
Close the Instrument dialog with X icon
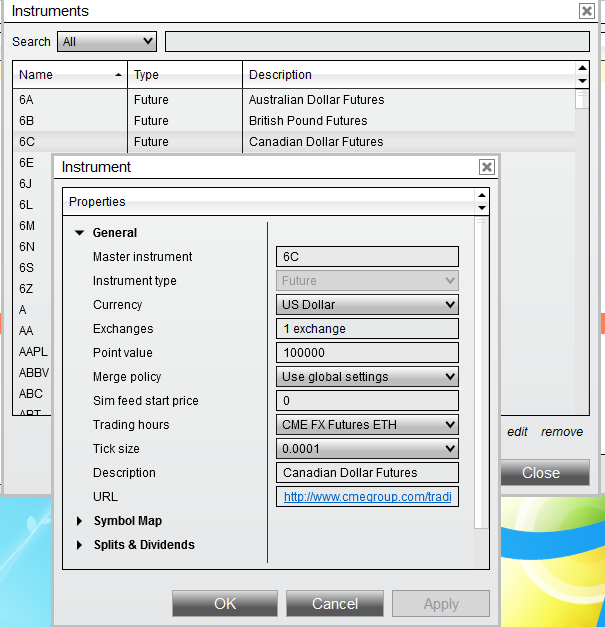pyautogui.click(x=487, y=167)
